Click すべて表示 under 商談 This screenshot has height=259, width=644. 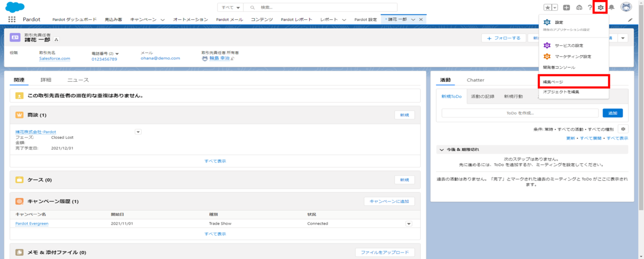[x=215, y=161]
